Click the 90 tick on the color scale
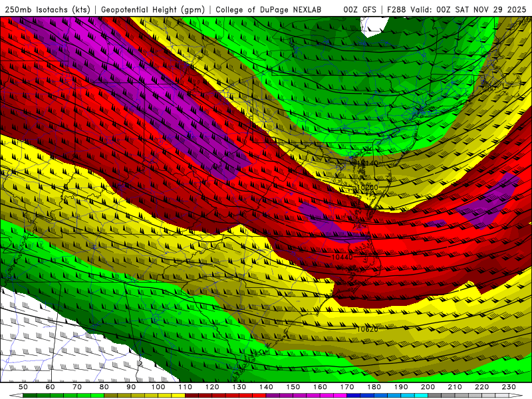Image resolution: width=532 pixels, height=399 pixels. pyautogui.click(x=131, y=387)
